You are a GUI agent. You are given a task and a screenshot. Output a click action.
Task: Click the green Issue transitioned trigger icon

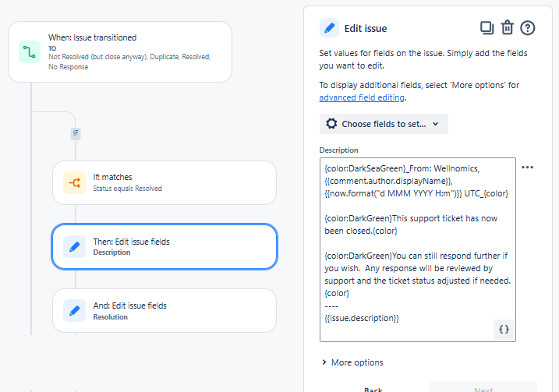point(30,52)
